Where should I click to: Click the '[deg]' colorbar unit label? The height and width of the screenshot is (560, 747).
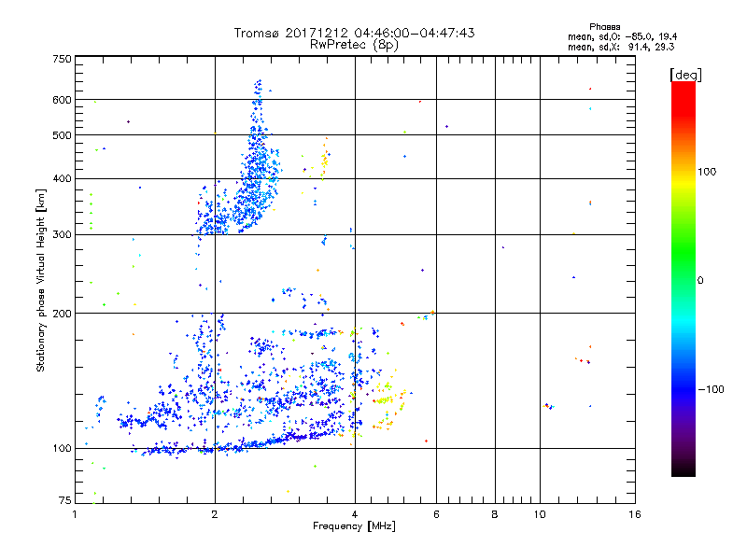point(685,75)
